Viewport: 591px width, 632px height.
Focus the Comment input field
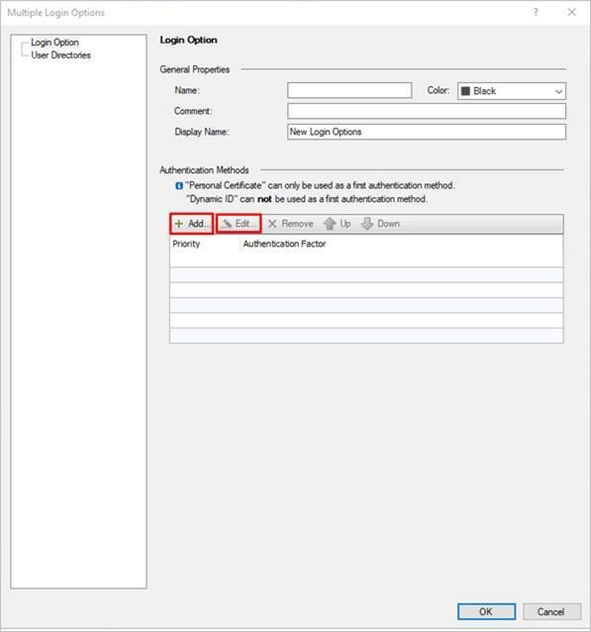[427, 111]
